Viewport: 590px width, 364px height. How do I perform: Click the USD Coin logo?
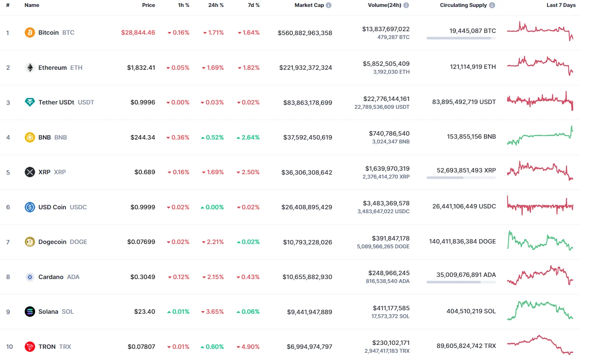pos(29,207)
